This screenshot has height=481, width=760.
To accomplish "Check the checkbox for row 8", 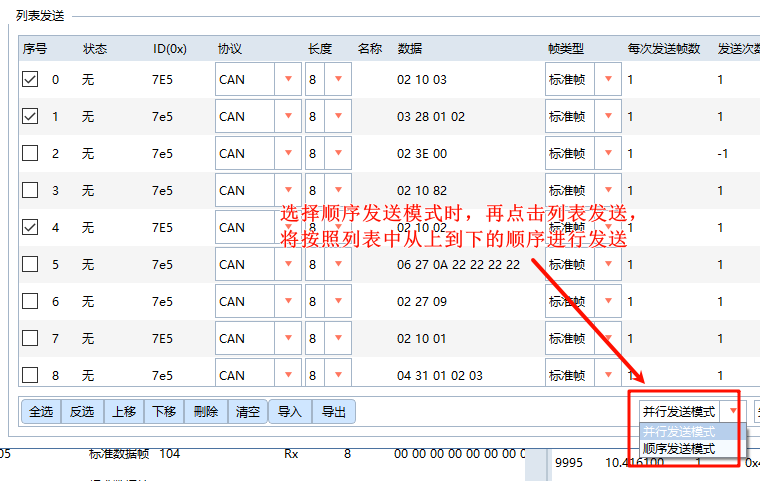I will (30, 375).
